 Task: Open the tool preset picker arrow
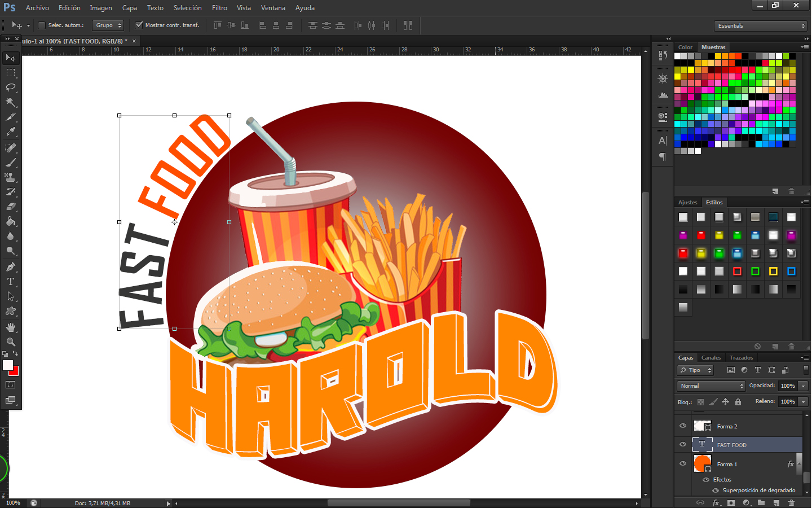tap(28, 25)
